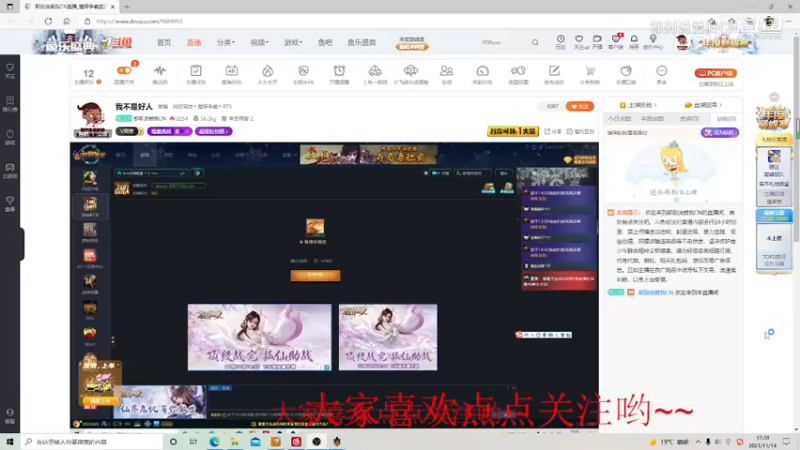Open the clipboard checkmark task icon
The image size is (800, 450).
(x=196, y=70)
